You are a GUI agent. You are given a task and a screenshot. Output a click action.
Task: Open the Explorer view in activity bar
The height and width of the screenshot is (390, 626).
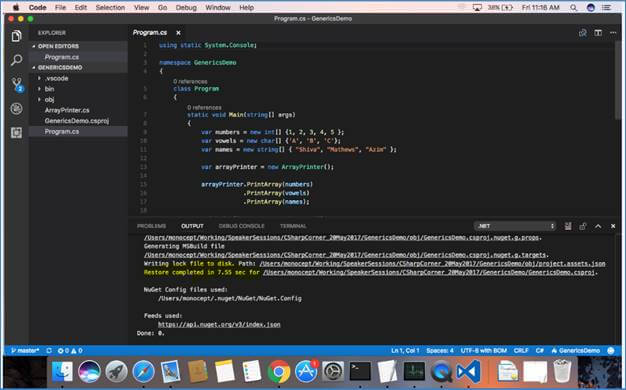(x=16, y=36)
